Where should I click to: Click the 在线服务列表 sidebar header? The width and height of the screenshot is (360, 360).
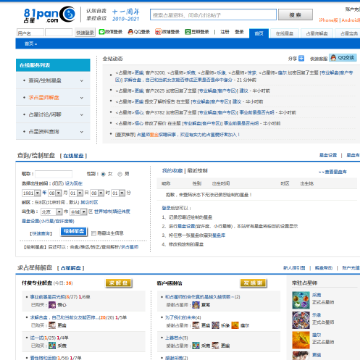tap(53, 65)
